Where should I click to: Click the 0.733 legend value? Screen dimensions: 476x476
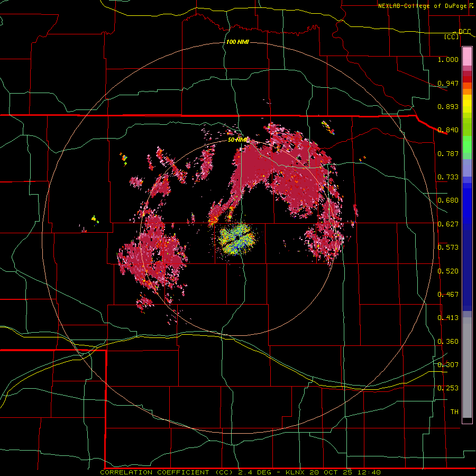(x=448, y=177)
